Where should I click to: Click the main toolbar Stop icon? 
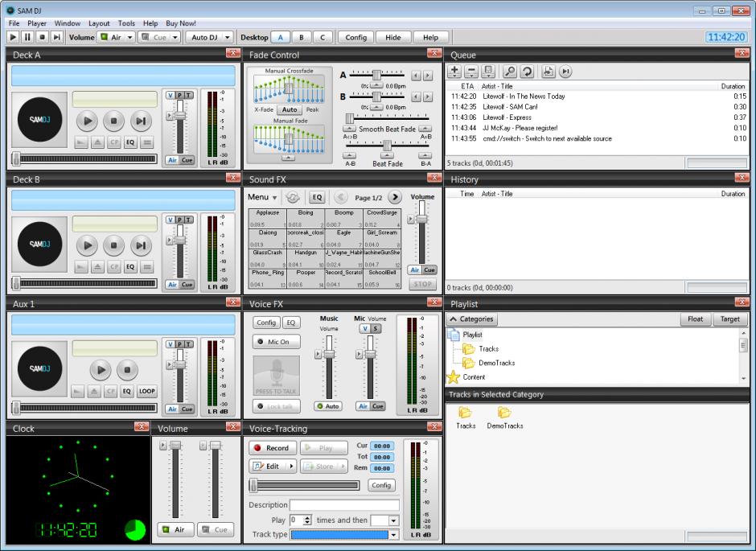[42, 37]
